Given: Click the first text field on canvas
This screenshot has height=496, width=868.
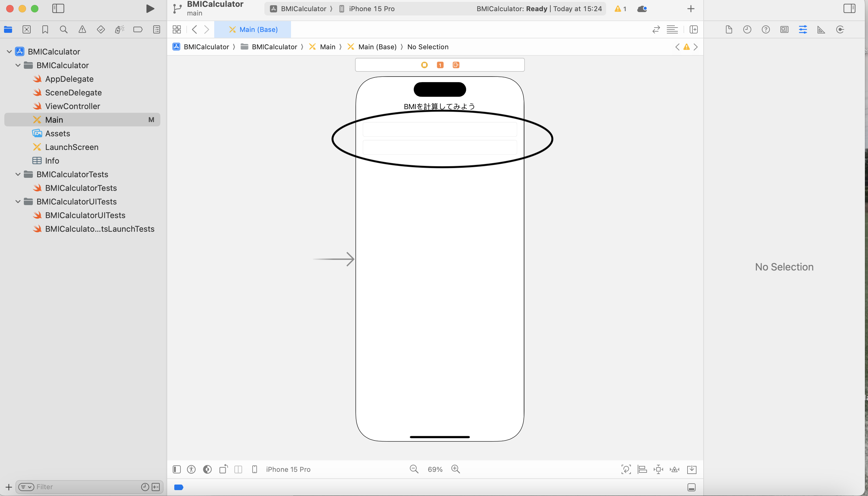Looking at the screenshot, I should [x=440, y=129].
